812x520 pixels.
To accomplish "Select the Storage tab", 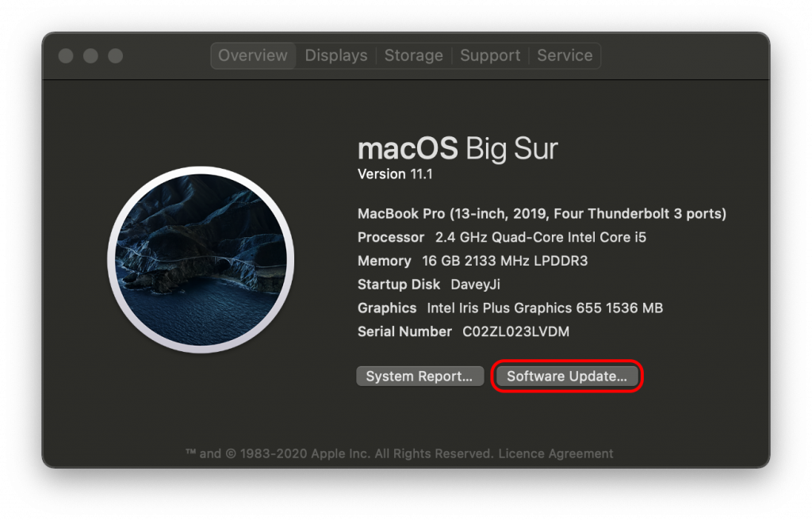I will pyautogui.click(x=414, y=55).
